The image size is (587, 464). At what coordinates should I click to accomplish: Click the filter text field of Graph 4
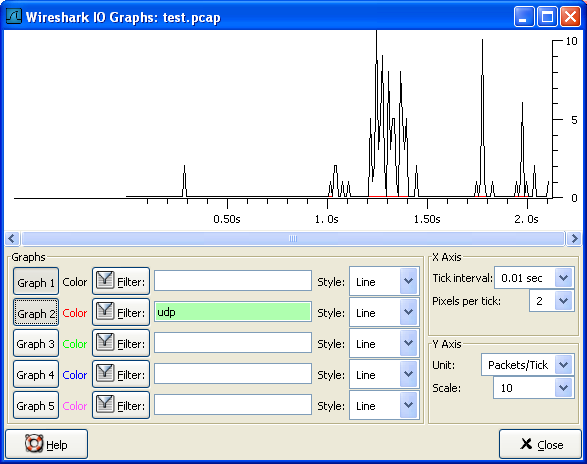point(232,374)
